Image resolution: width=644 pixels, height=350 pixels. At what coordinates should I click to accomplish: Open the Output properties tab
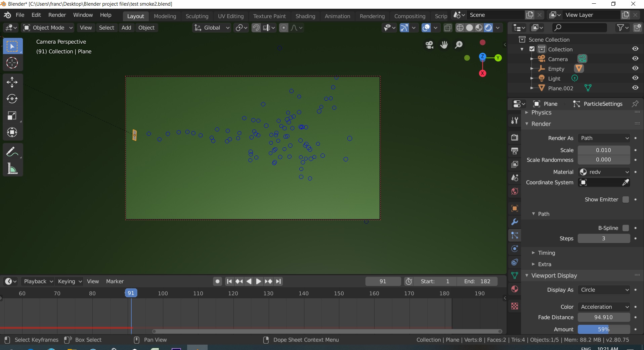tap(515, 151)
